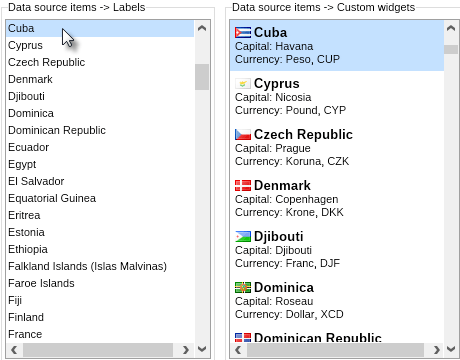The image size is (460, 360).
Task: Click 'Capital: Prague' text
Action: point(273,148)
